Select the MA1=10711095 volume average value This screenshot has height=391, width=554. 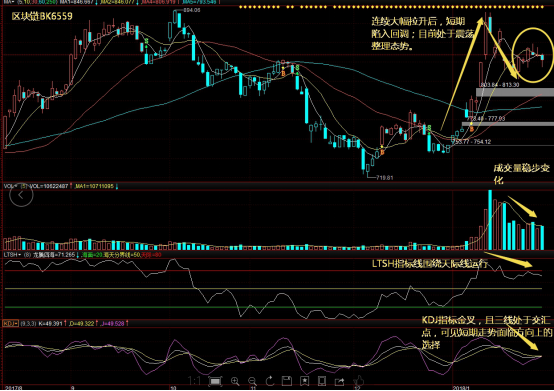click(94, 186)
